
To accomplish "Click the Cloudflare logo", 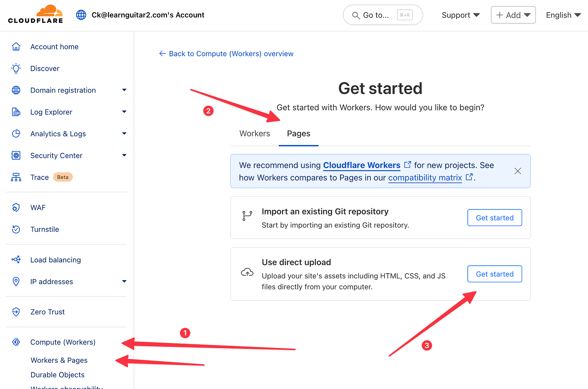I will 35,14.
